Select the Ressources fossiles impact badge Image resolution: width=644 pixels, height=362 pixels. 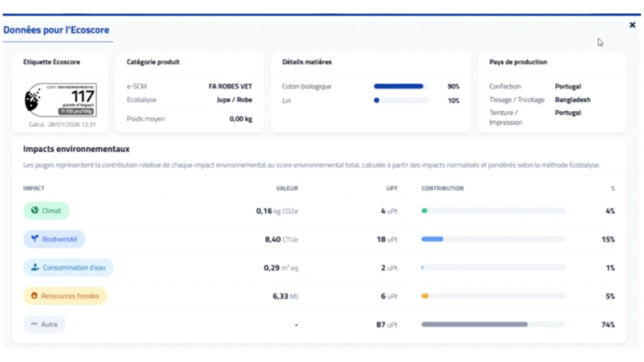(x=65, y=295)
